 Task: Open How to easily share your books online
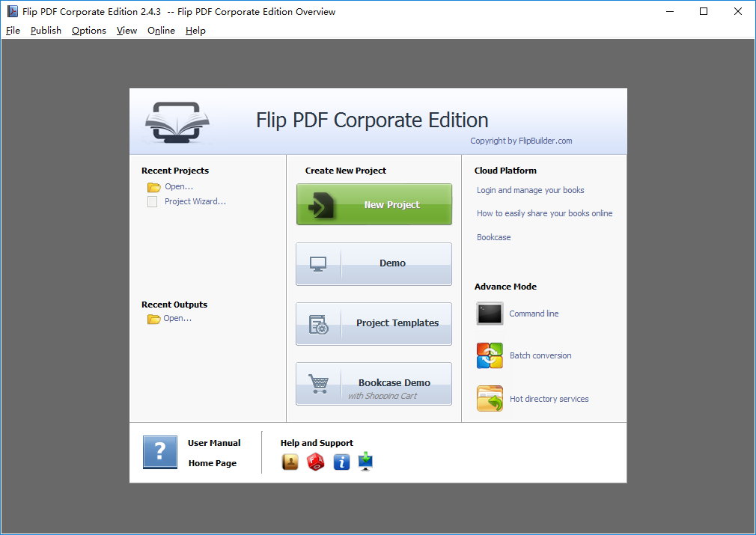[544, 213]
